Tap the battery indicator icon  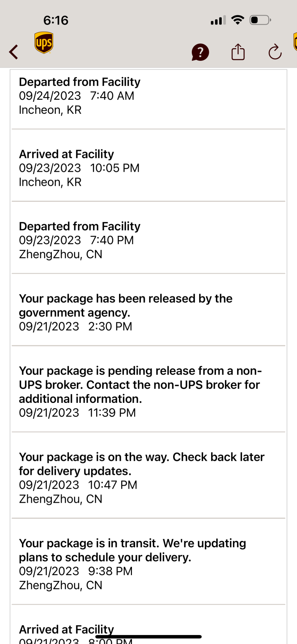(x=261, y=20)
